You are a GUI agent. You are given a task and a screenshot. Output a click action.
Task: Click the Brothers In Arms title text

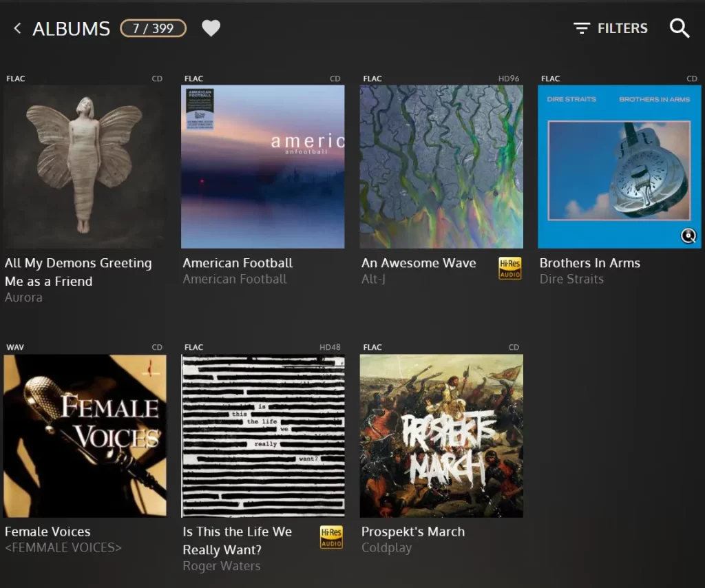589,263
